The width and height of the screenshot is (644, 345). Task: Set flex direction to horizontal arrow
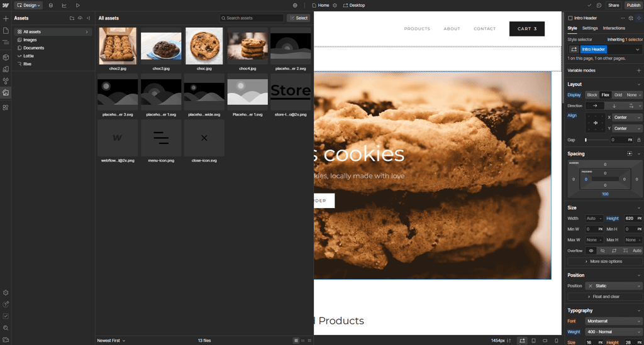[x=595, y=106]
